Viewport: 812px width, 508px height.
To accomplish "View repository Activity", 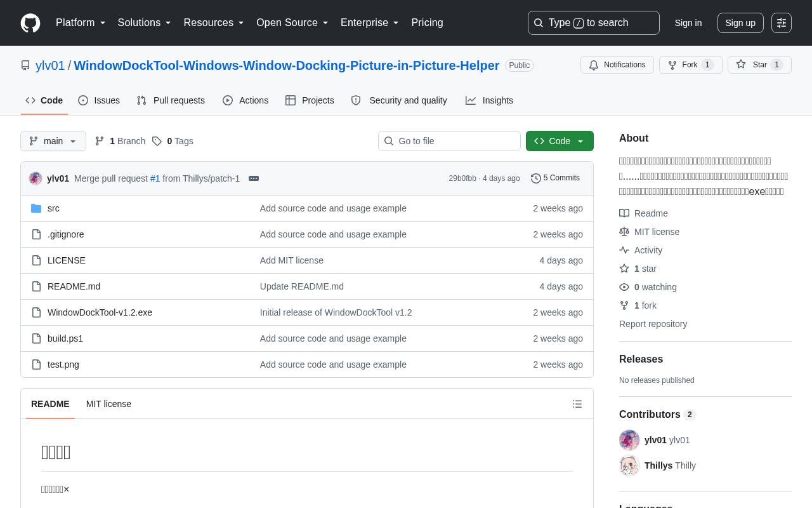I will pos(641,250).
